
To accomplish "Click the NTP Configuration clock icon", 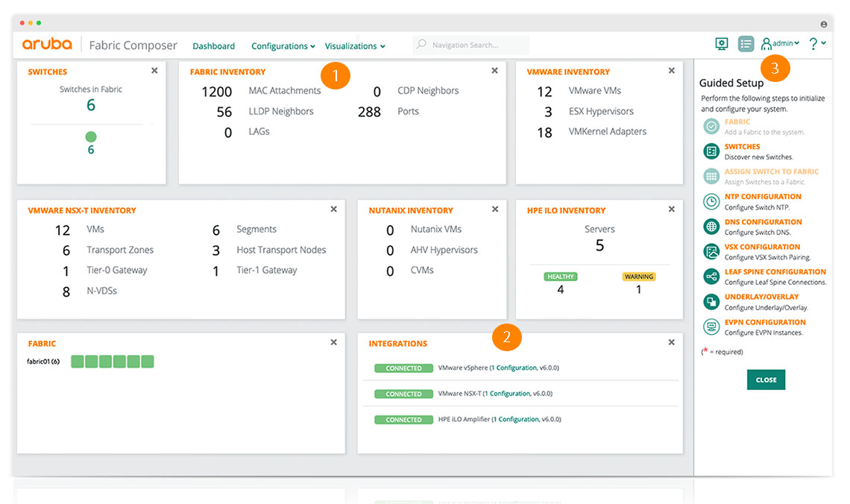I will coord(711,201).
